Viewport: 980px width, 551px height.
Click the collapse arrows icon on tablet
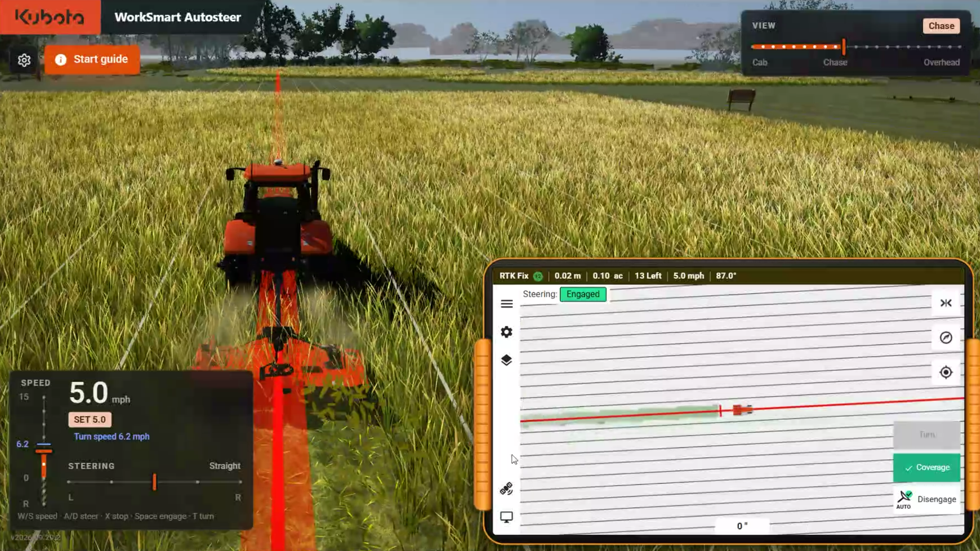click(946, 303)
